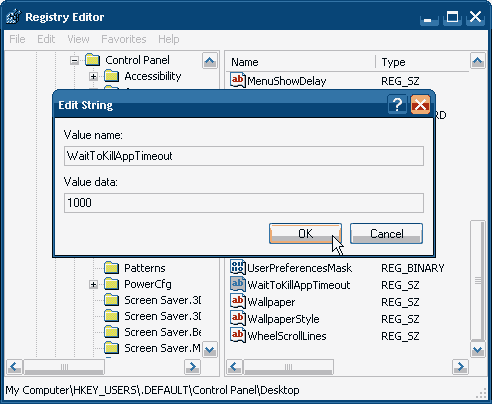Click the Registry Editor title bar icon
Viewport: 492px width, 404px height.
[13, 17]
